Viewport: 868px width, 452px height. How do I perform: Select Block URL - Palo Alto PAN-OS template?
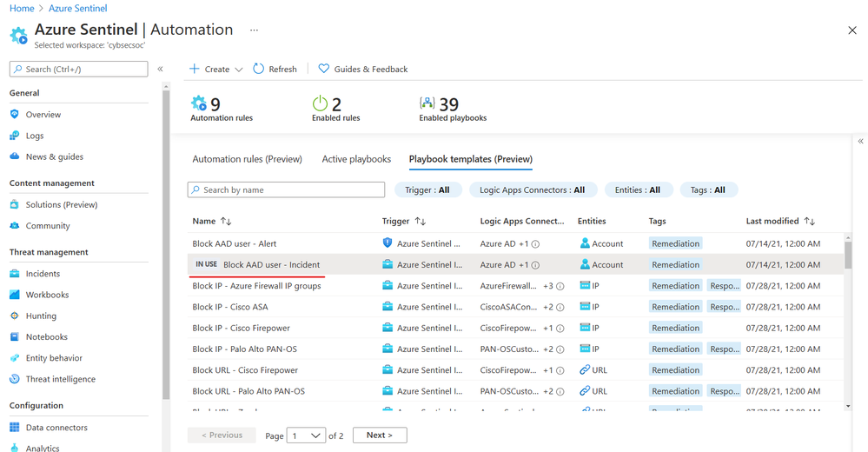pyautogui.click(x=248, y=391)
